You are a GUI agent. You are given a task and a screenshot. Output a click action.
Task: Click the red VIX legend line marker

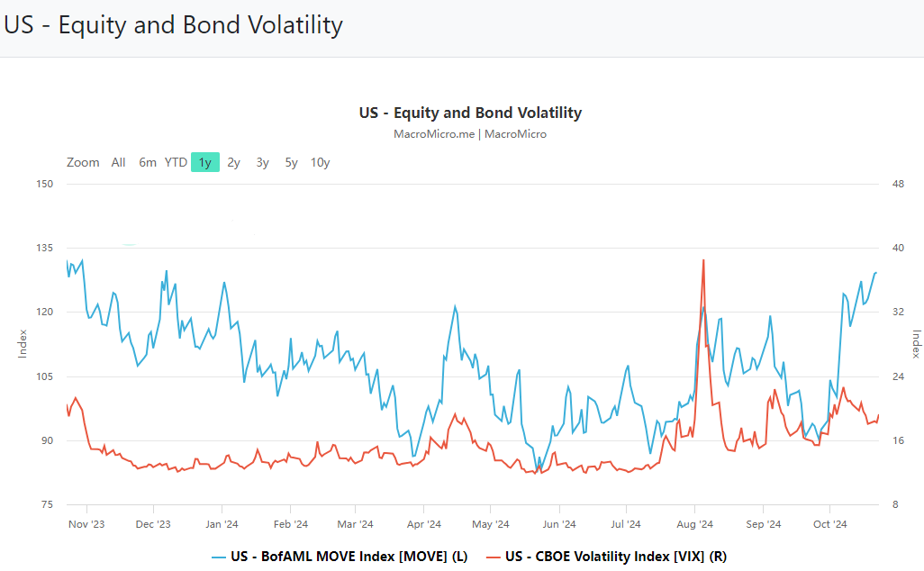coord(494,557)
